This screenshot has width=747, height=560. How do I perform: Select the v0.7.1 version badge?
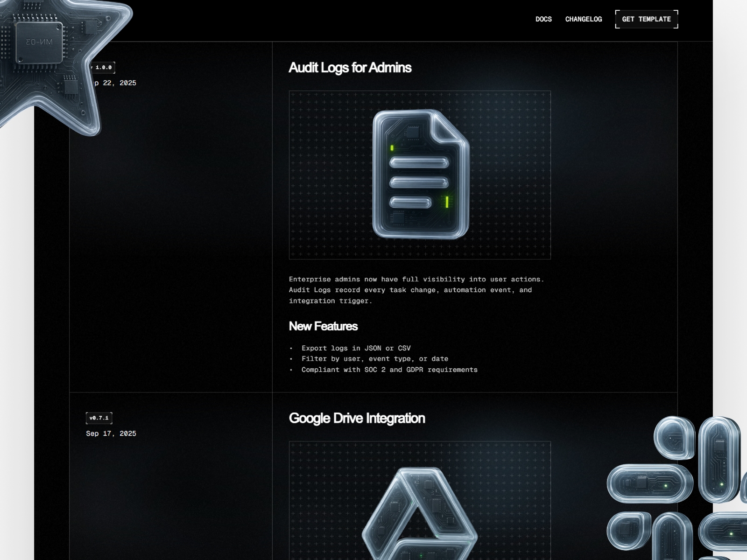pyautogui.click(x=99, y=418)
